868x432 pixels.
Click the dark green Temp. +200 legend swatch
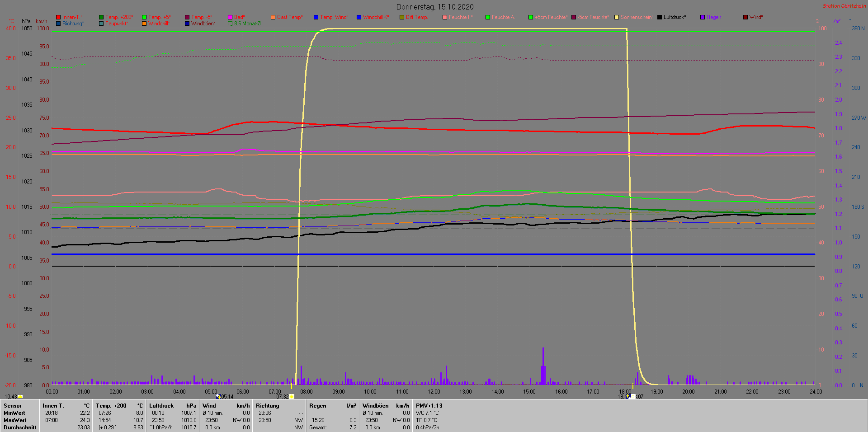pyautogui.click(x=101, y=17)
